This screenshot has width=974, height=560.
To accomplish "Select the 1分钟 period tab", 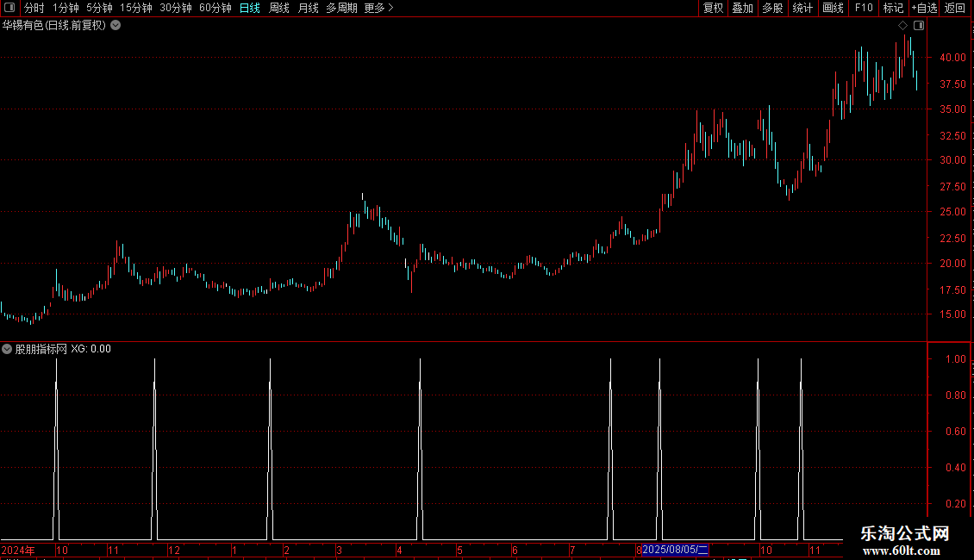I will [66, 8].
